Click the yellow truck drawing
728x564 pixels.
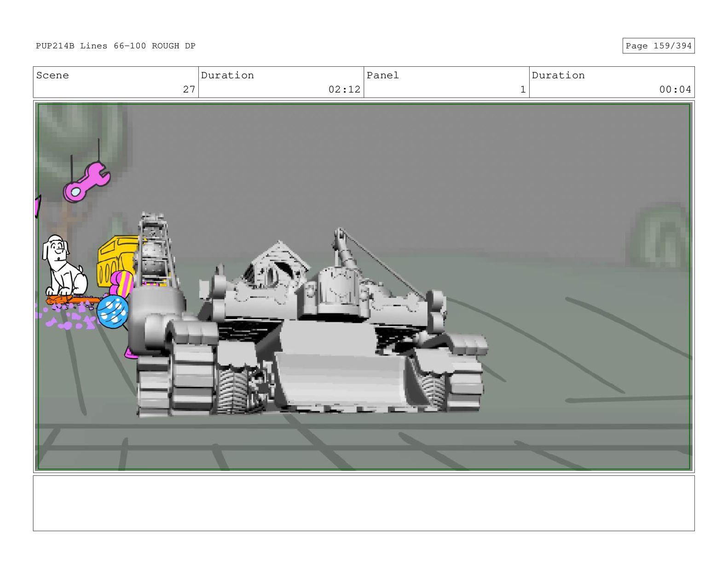coord(118,261)
